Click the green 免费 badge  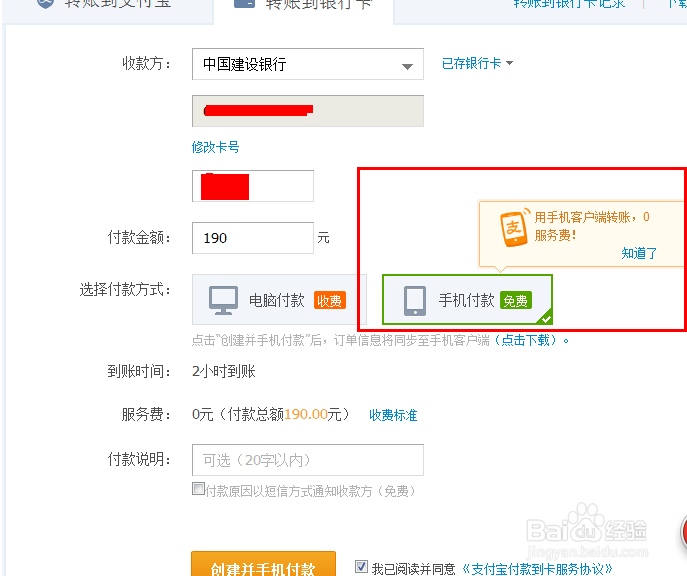click(x=516, y=300)
